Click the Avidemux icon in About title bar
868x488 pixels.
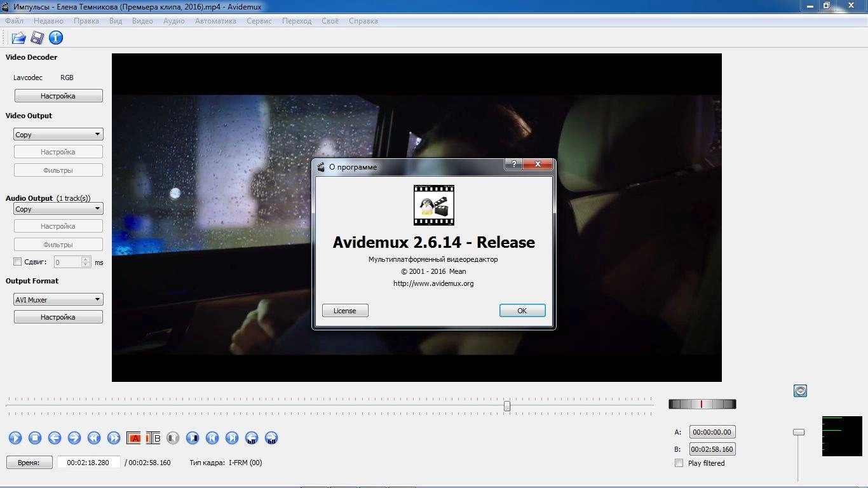(322, 167)
